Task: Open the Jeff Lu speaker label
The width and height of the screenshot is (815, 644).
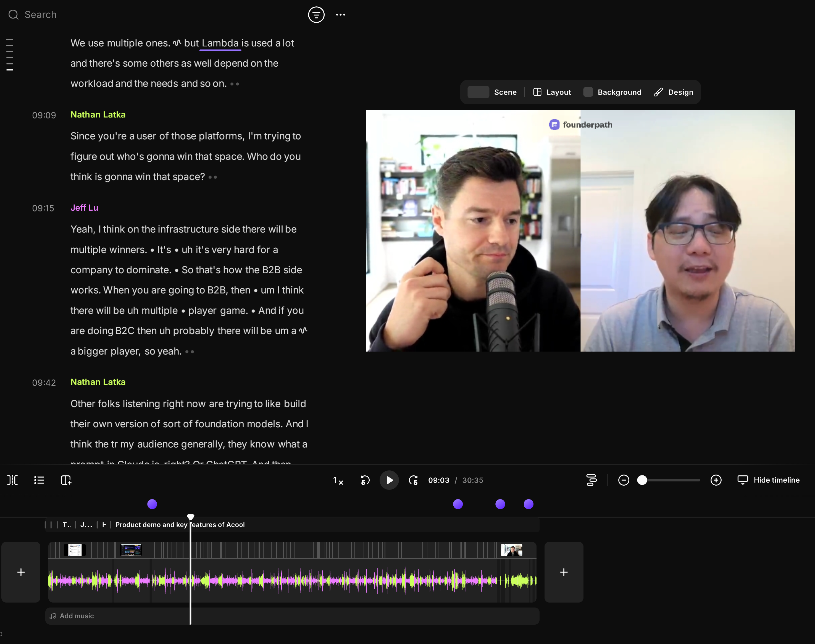Action: coord(85,208)
